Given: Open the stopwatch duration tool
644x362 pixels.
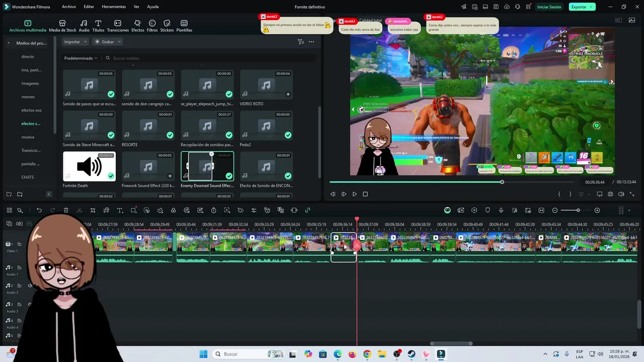Looking at the screenshot, I should coord(213,210).
